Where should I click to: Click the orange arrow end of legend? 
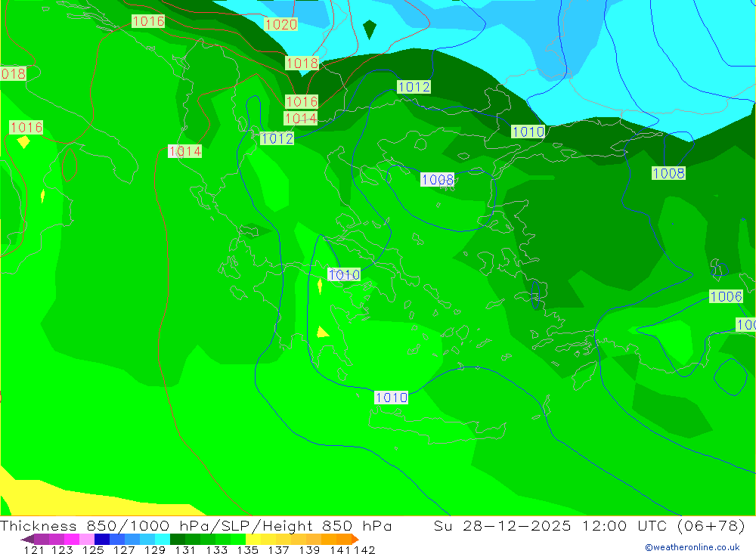pos(355,539)
